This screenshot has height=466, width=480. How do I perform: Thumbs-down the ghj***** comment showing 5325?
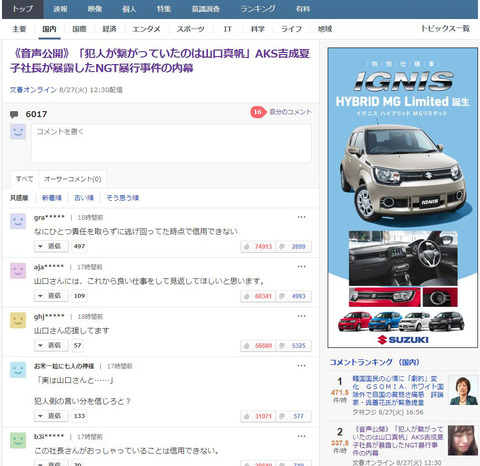294,346
